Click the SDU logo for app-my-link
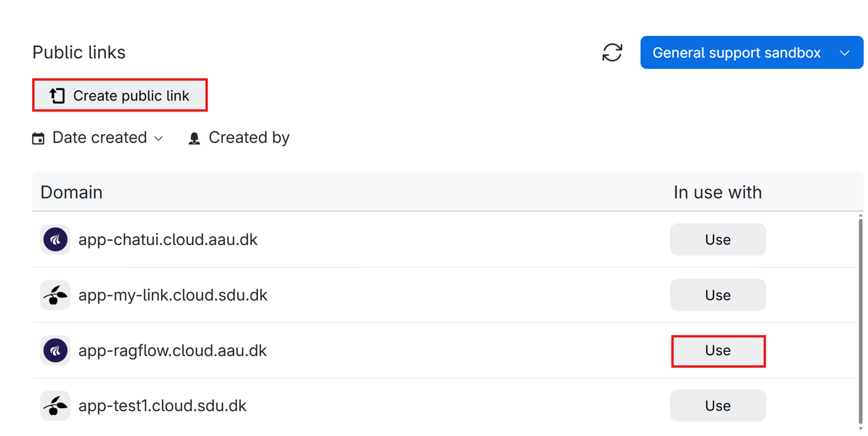868x436 pixels. point(55,295)
